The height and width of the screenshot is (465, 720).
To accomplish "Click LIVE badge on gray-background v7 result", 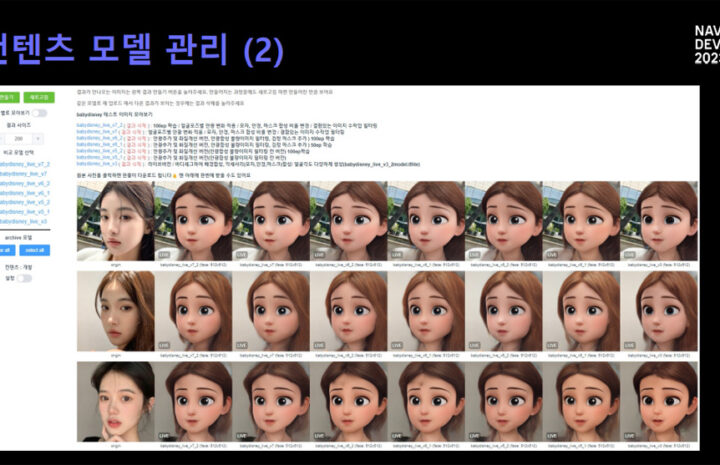I will (x=242, y=435).
